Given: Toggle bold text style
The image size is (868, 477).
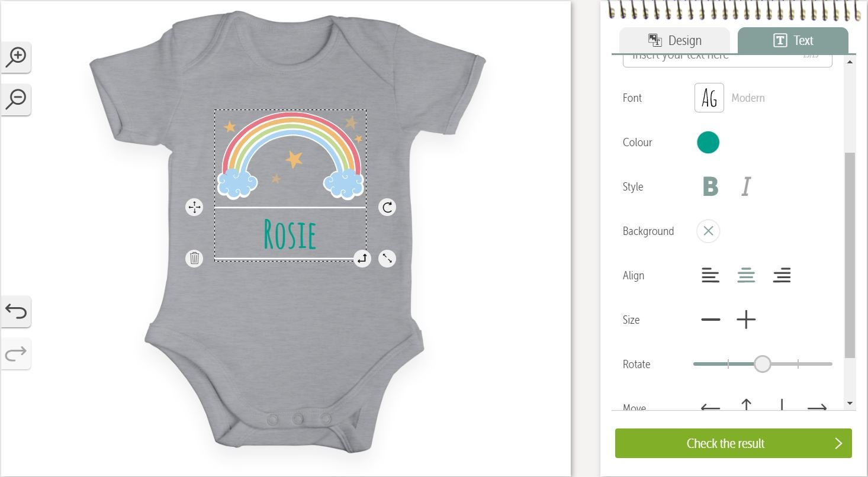Looking at the screenshot, I should pos(711,186).
